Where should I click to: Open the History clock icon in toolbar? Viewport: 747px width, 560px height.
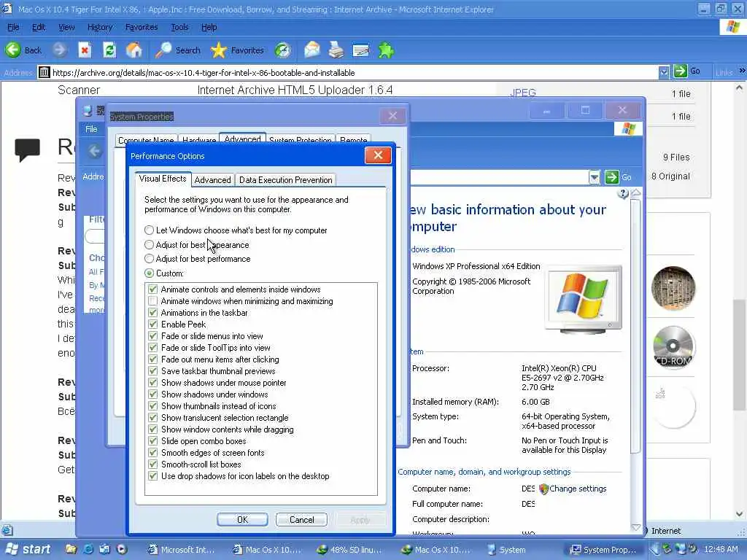[283, 50]
